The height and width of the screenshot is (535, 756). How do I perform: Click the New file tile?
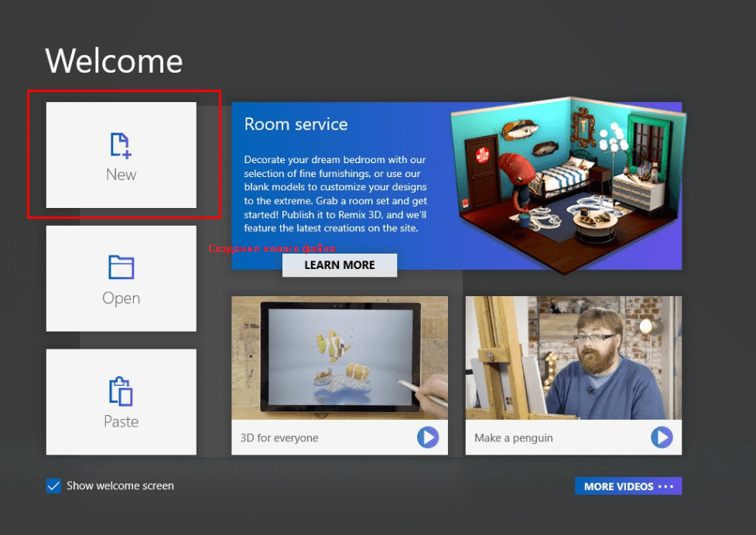pos(121,155)
